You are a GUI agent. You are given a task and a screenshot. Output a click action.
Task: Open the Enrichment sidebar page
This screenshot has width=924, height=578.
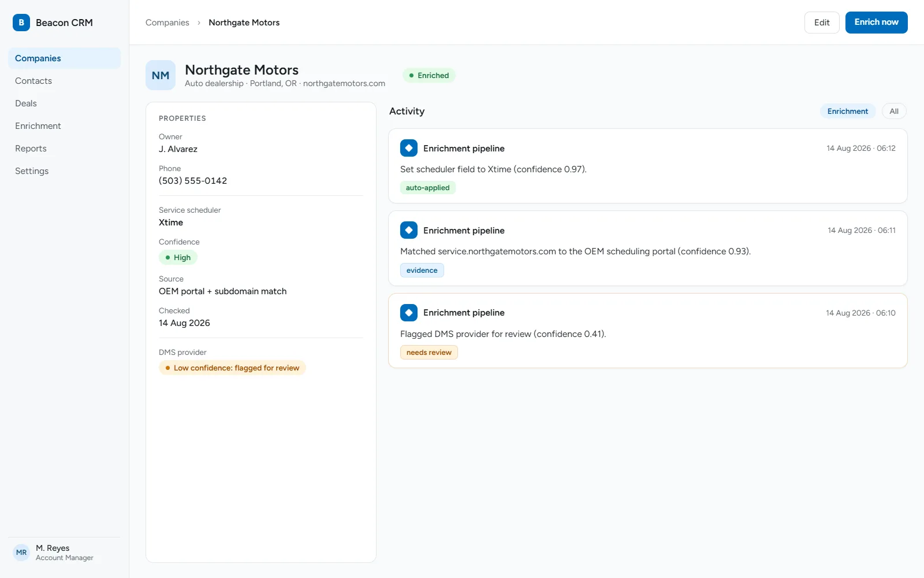[64, 126]
